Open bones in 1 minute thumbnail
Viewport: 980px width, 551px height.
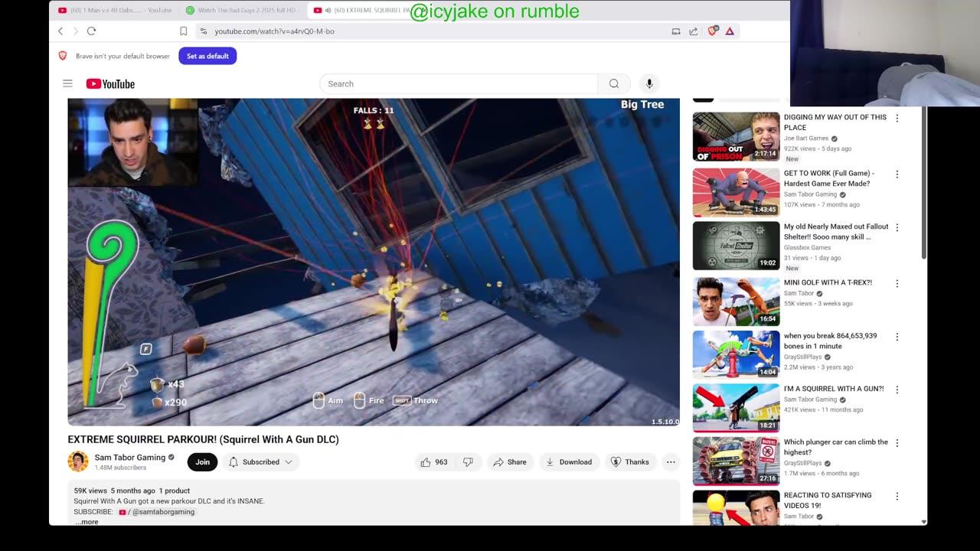[x=736, y=355]
